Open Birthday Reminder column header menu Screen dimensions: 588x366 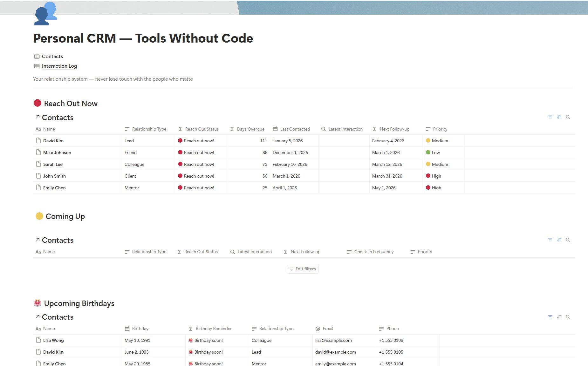pos(217,329)
